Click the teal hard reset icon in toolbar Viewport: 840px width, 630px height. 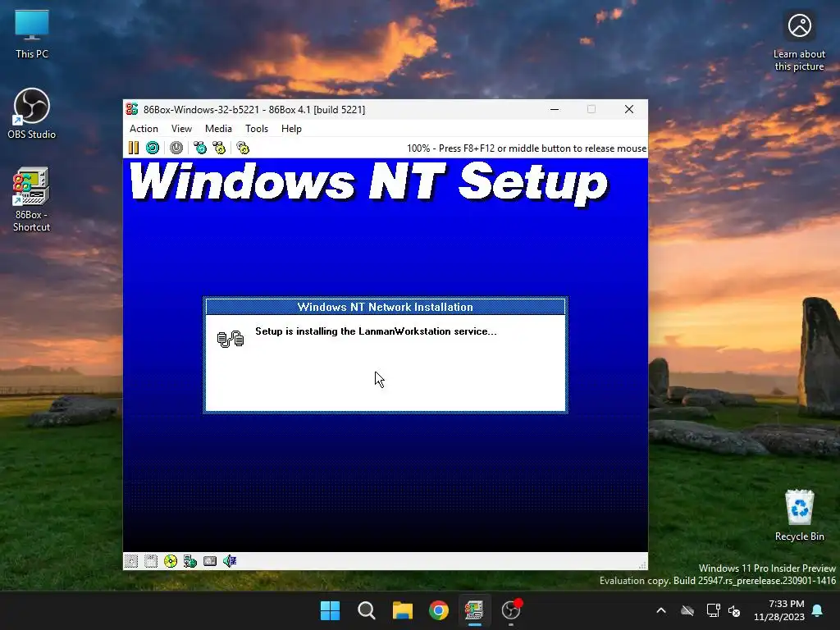tap(153, 148)
